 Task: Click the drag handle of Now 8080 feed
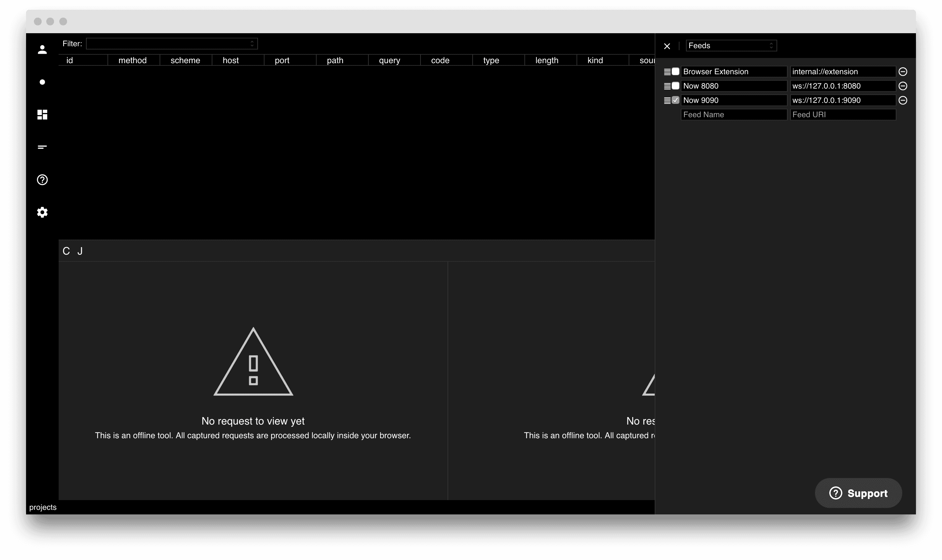coord(667,86)
